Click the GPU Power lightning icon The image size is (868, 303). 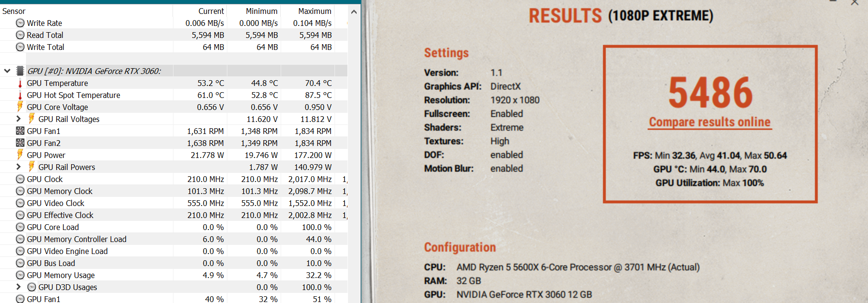[20, 155]
